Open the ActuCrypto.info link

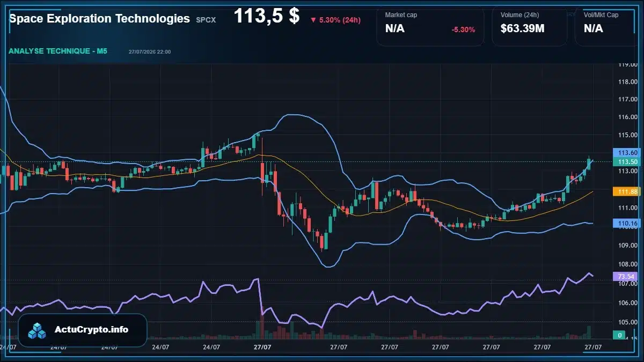(x=91, y=330)
